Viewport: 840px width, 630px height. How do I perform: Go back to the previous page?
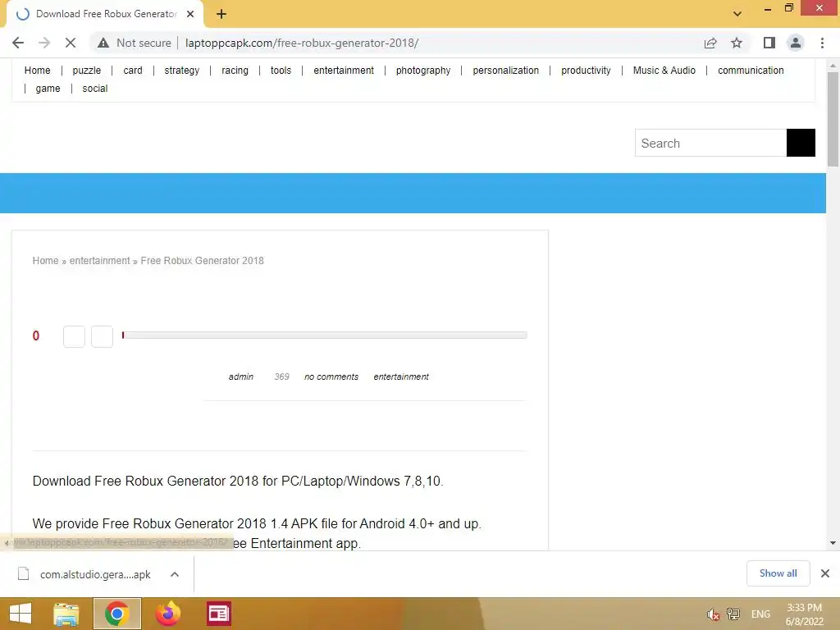pos(18,43)
